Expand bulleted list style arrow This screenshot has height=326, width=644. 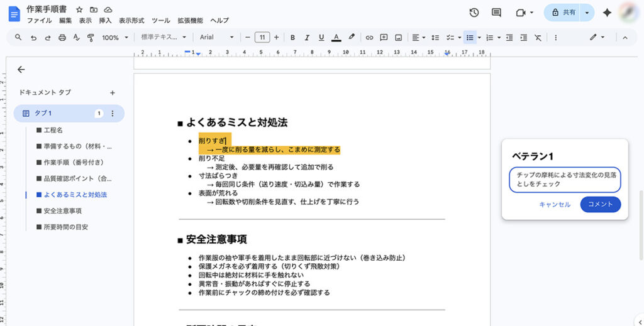(479, 37)
